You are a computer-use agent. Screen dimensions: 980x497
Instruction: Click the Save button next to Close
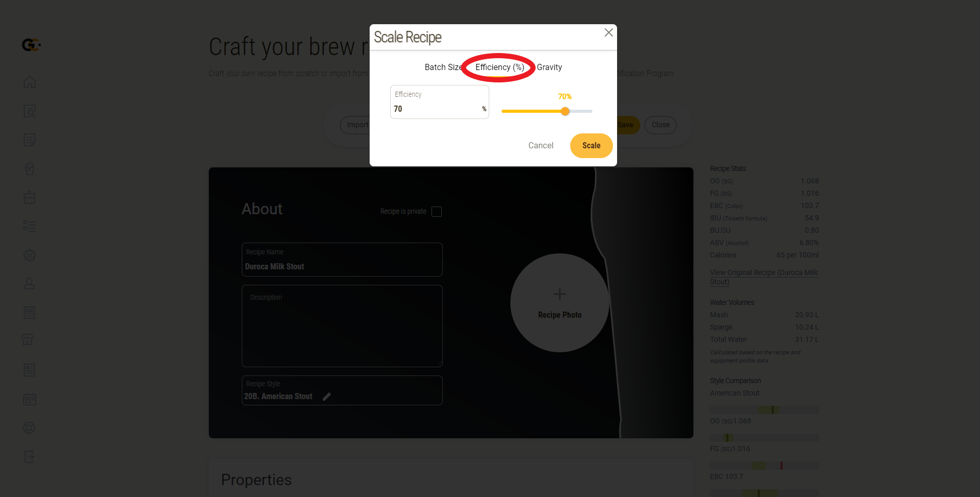[x=626, y=125]
